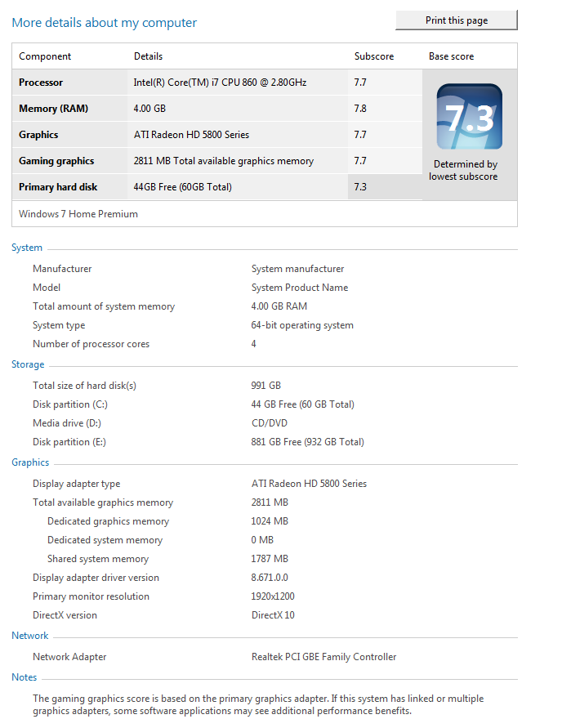The height and width of the screenshot is (728, 562).
Task: Click the Component column header
Action: point(45,56)
